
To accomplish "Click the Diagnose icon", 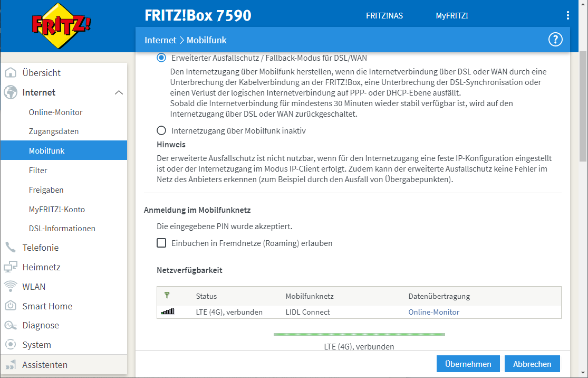I will click(11, 325).
